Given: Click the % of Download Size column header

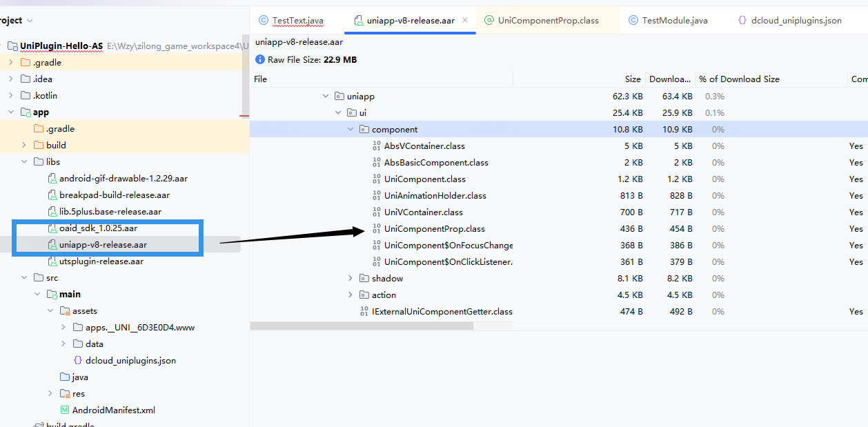Looking at the screenshot, I should click(739, 79).
